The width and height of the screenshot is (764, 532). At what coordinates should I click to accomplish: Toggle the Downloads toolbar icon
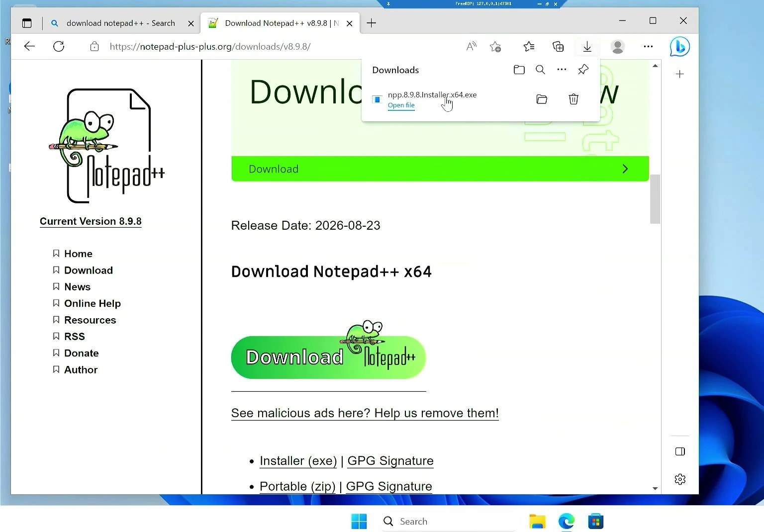pos(587,46)
